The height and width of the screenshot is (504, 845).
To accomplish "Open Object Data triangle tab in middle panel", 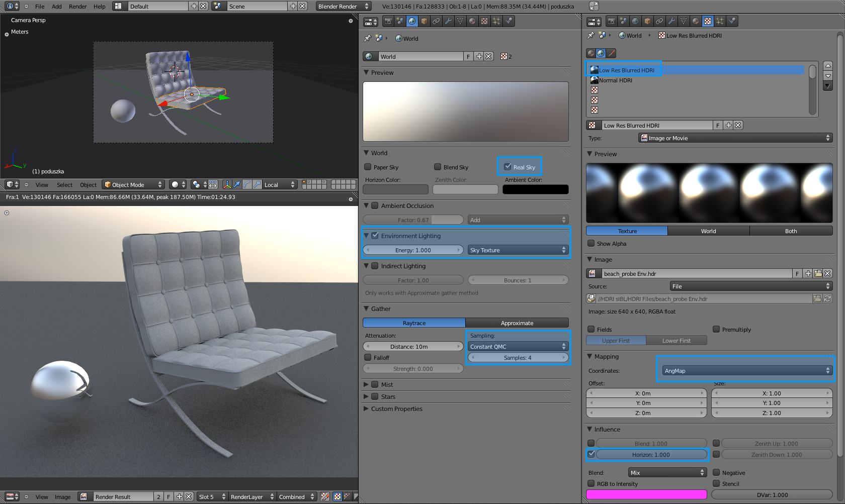I will tap(460, 21).
